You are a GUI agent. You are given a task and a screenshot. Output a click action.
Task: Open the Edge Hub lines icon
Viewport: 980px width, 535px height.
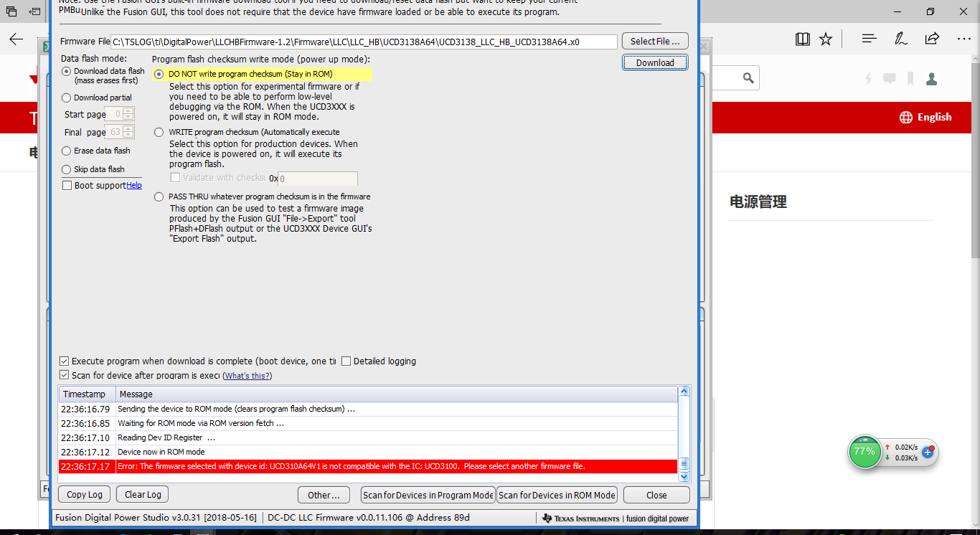(x=869, y=39)
